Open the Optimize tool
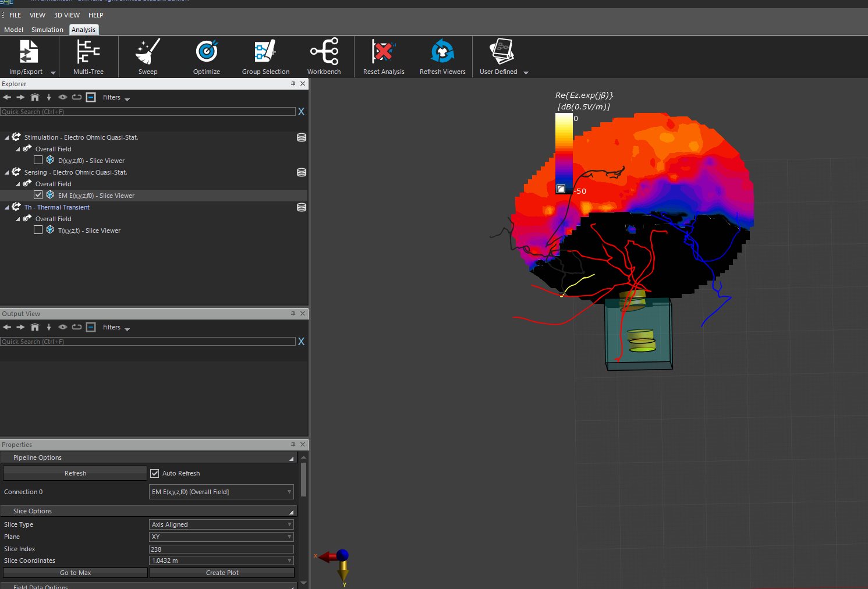 (207, 57)
